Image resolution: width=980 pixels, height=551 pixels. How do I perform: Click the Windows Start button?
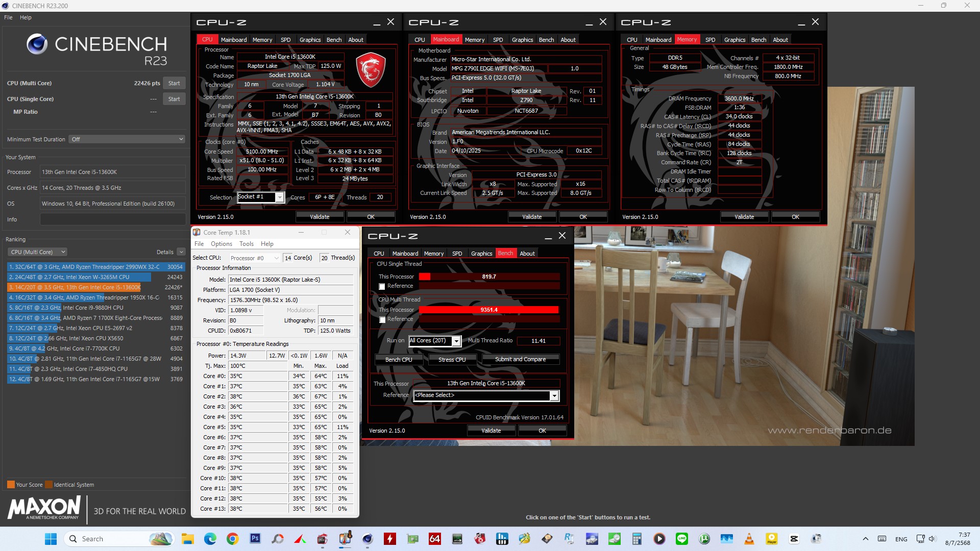(x=51, y=539)
